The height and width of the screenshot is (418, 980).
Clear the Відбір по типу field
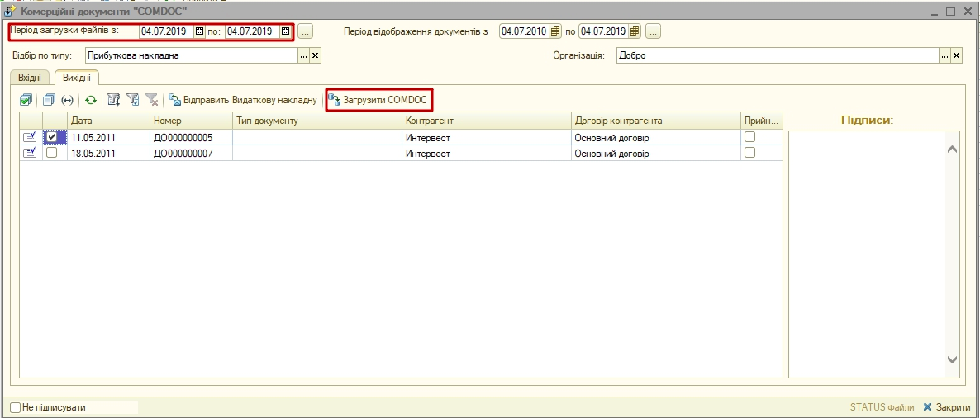pos(315,55)
